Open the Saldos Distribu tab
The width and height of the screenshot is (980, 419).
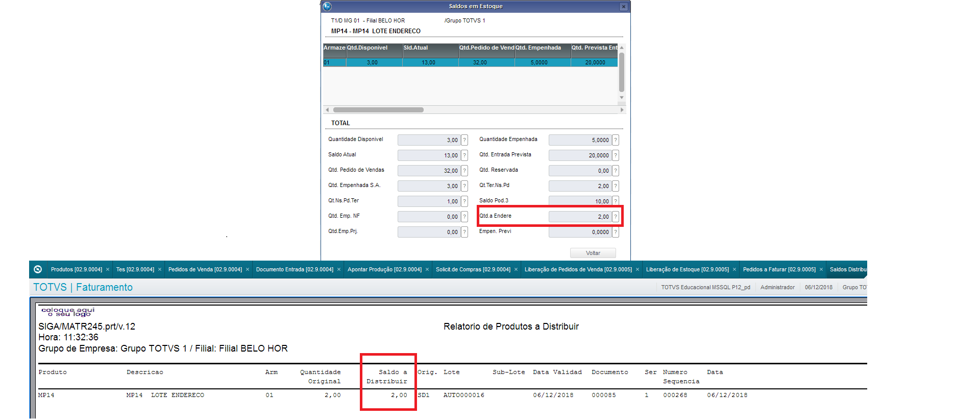[x=848, y=269]
